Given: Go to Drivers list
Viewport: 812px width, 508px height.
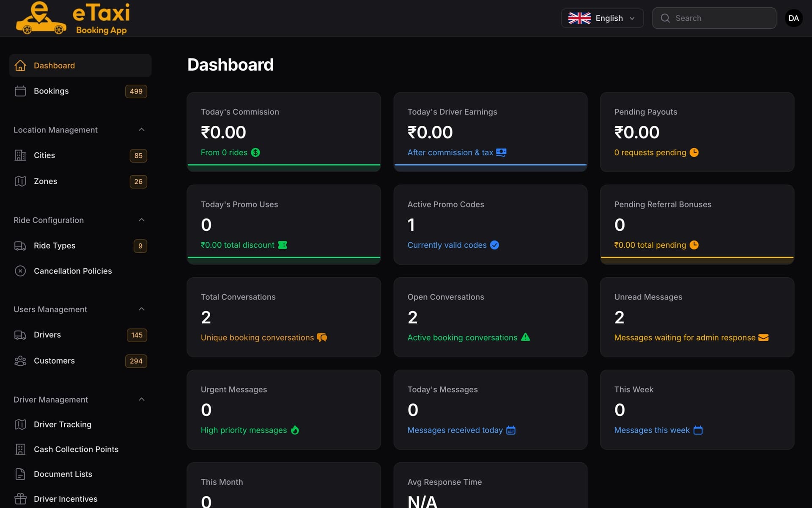Looking at the screenshot, I should pos(80,335).
